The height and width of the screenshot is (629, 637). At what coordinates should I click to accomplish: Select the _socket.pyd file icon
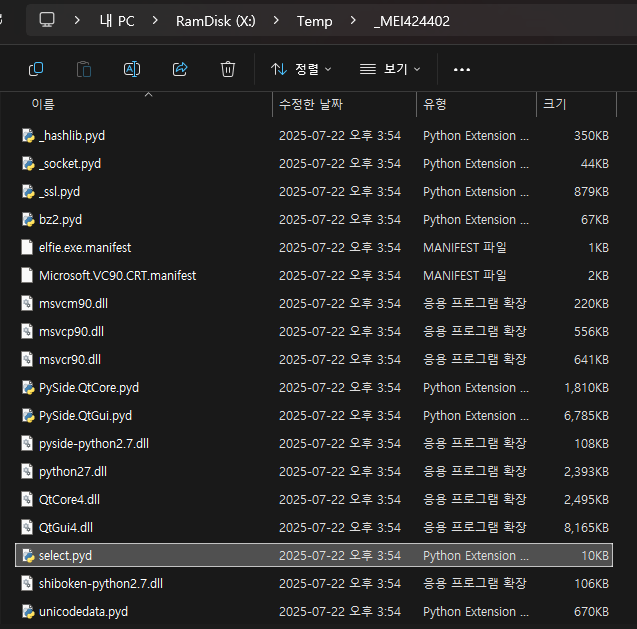tap(28, 164)
